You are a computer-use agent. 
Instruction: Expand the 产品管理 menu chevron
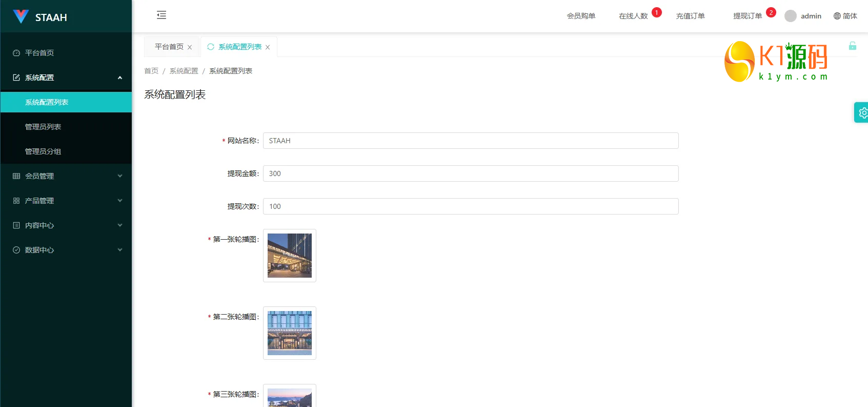(120, 201)
